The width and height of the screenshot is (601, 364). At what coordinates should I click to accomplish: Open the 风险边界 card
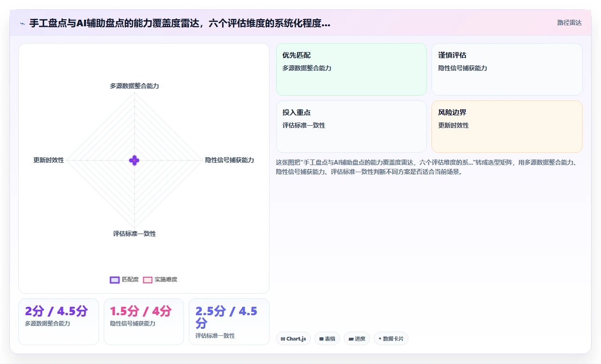pos(507,127)
